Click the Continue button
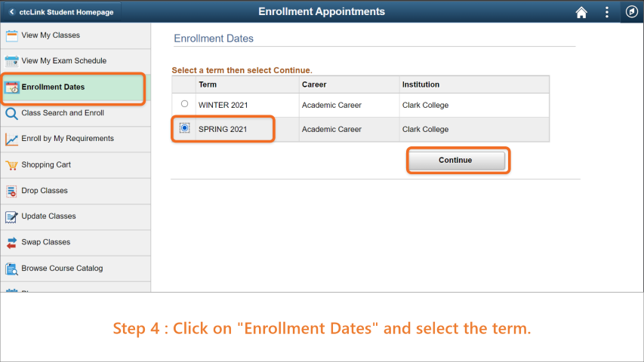The width and height of the screenshot is (644, 362). (x=457, y=160)
